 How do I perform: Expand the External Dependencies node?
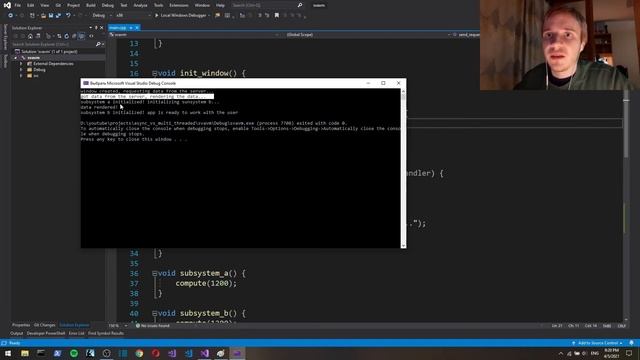pos(21,64)
